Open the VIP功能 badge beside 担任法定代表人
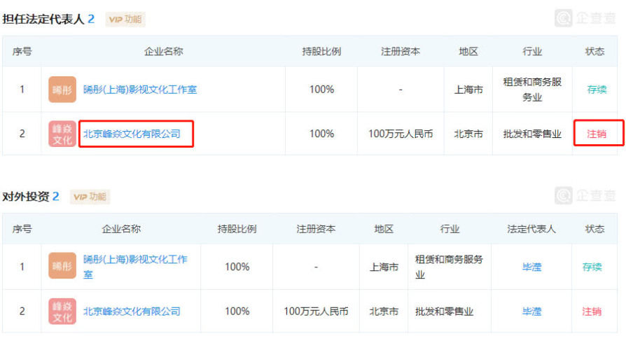Viewport: 626px width, 364px height. [x=125, y=20]
